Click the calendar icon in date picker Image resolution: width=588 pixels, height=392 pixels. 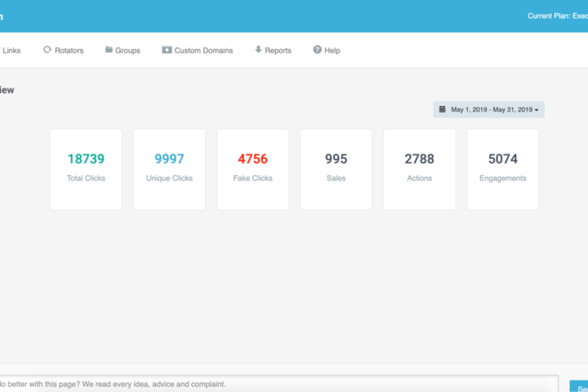[x=442, y=109]
